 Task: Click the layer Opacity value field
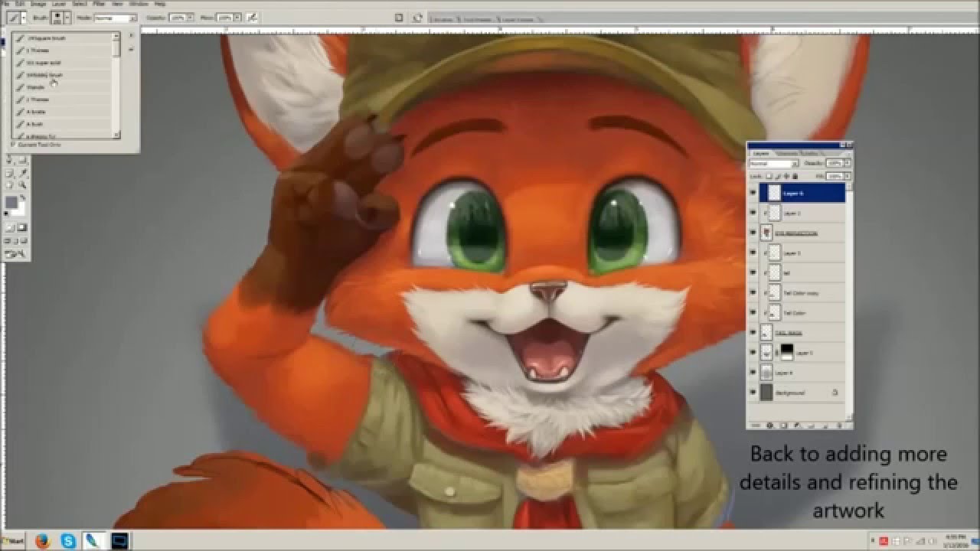point(835,164)
